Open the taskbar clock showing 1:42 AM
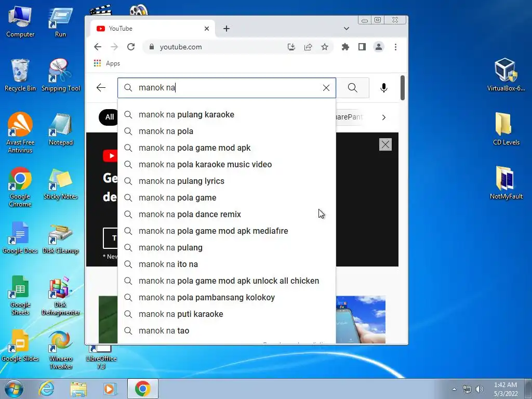Image resolution: width=532 pixels, height=399 pixels. [506, 389]
